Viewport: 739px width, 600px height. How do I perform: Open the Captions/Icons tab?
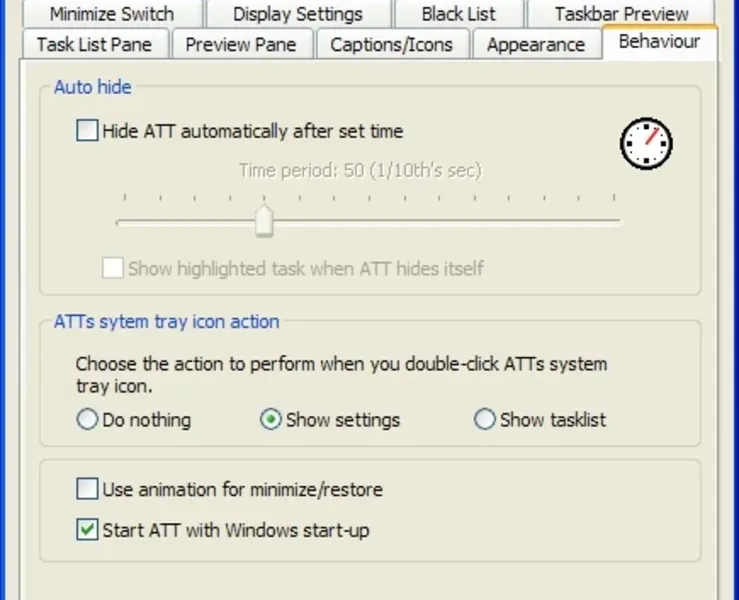[x=391, y=45]
